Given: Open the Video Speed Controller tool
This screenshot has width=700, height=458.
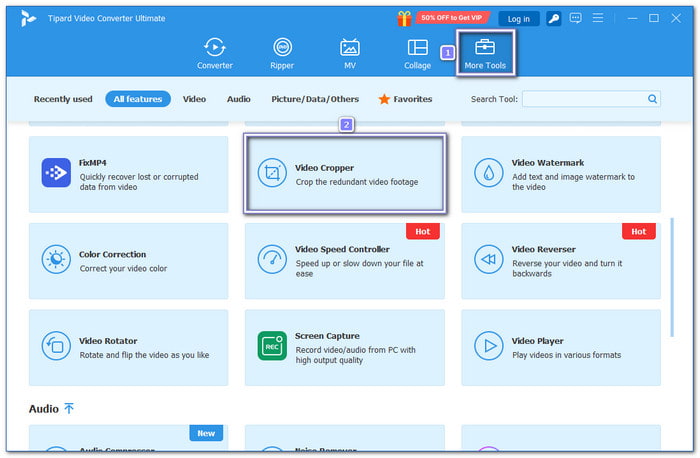Looking at the screenshot, I should point(346,258).
